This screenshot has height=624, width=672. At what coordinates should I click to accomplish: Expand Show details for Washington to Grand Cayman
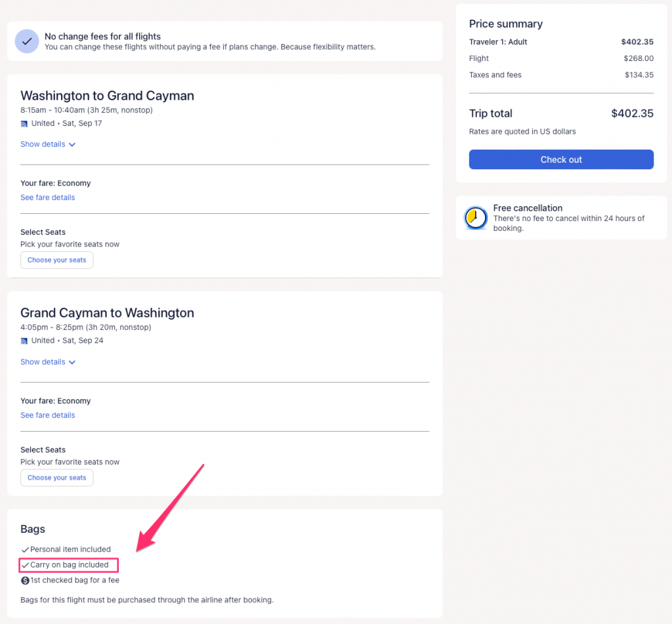click(x=43, y=144)
